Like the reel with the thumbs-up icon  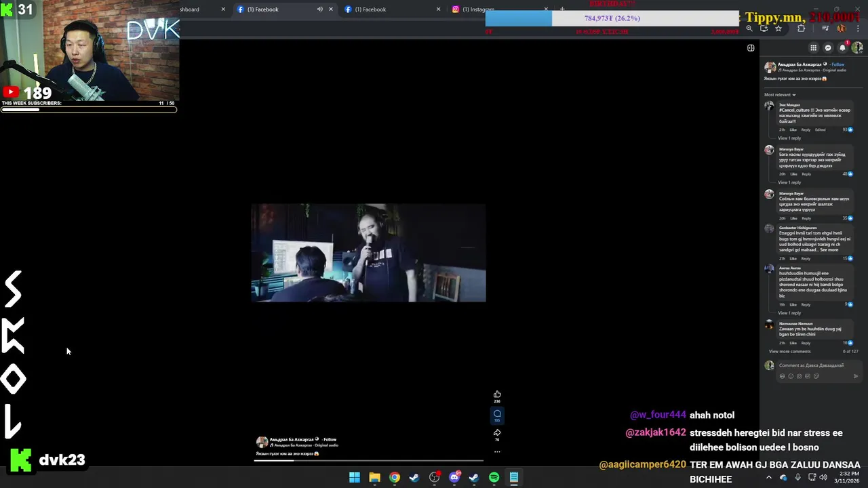click(x=497, y=394)
